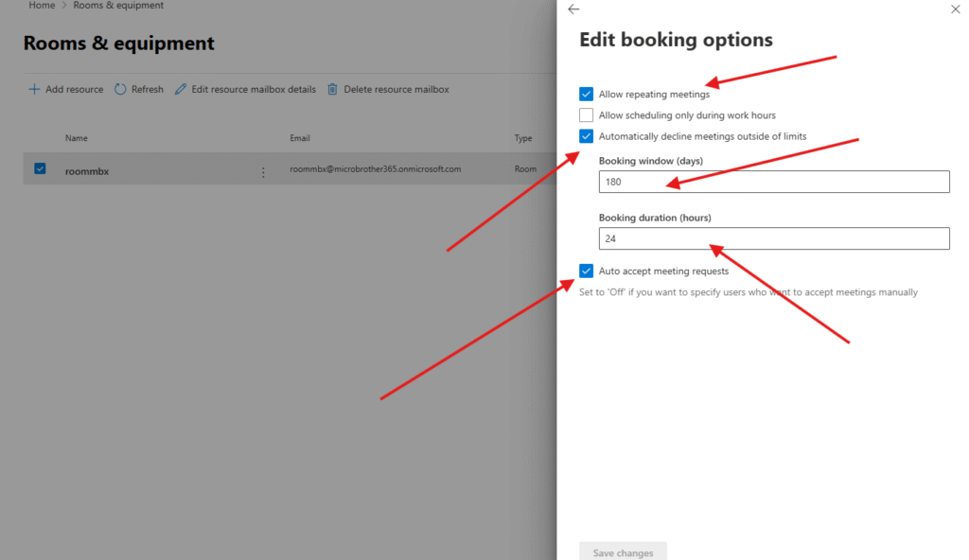
Task: Close the Edit booking options panel
Action: [954, 9]
